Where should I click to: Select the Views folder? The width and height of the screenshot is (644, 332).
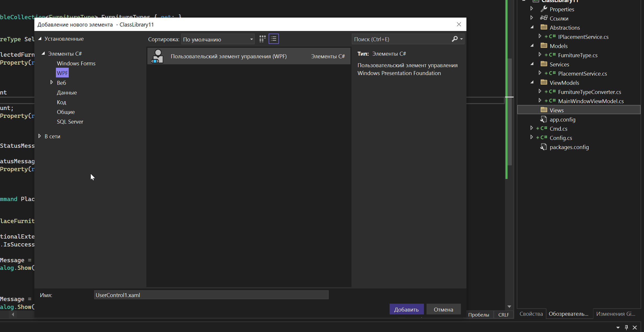click(556, 110)
